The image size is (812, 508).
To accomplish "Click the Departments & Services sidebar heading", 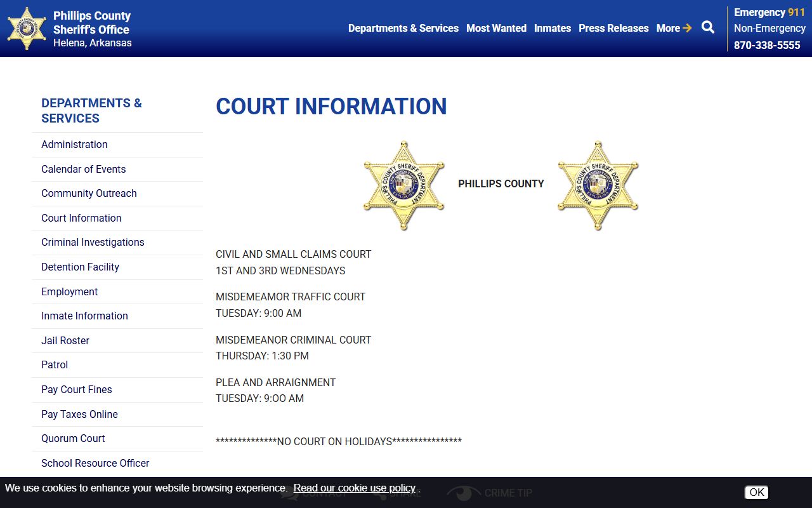I will [x=91, y=110].
